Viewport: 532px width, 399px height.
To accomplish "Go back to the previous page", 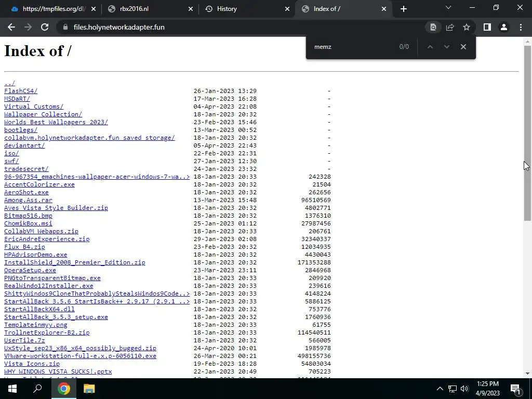I will (x=11, y=27).
